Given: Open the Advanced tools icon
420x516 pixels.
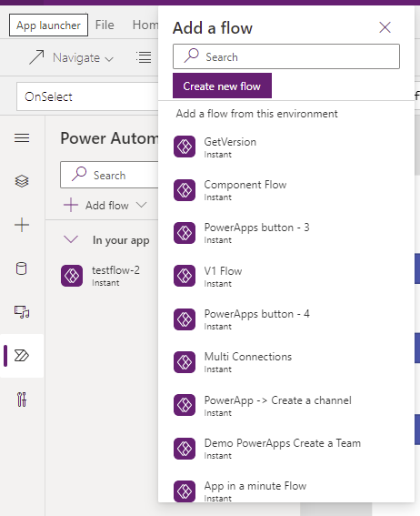Looking at the screenshot, I should [x=22, y=400].
